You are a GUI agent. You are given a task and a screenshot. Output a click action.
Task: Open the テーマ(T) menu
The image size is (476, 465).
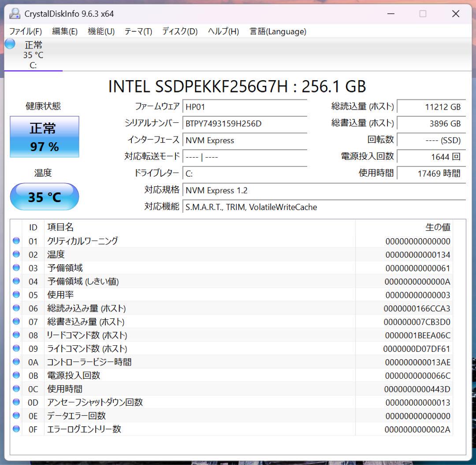coord(138,31)
